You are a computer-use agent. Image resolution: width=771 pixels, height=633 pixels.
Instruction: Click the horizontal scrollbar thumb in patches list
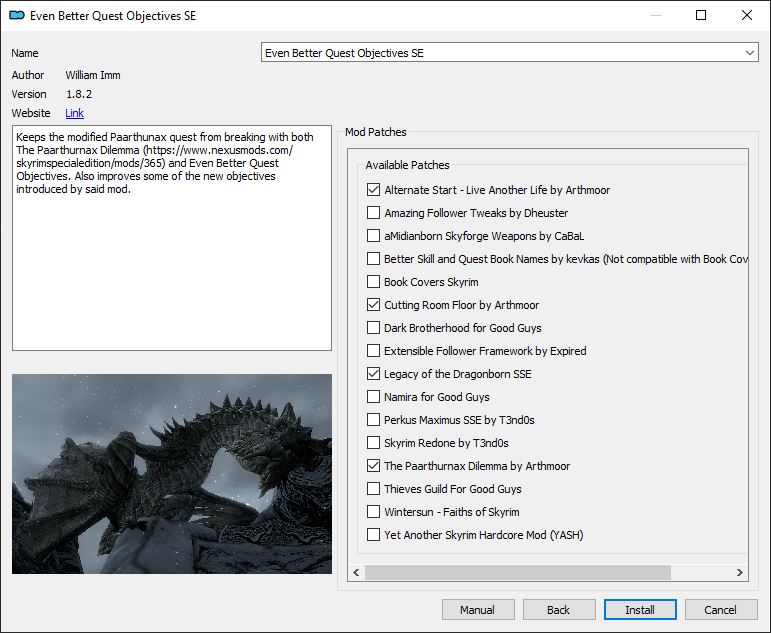(518, 573)
